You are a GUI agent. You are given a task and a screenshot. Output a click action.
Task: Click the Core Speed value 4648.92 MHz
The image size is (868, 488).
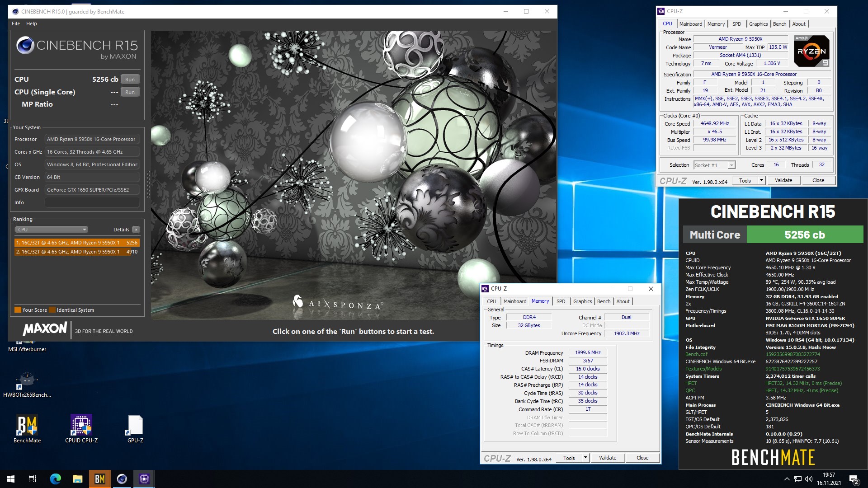(715, 123)
